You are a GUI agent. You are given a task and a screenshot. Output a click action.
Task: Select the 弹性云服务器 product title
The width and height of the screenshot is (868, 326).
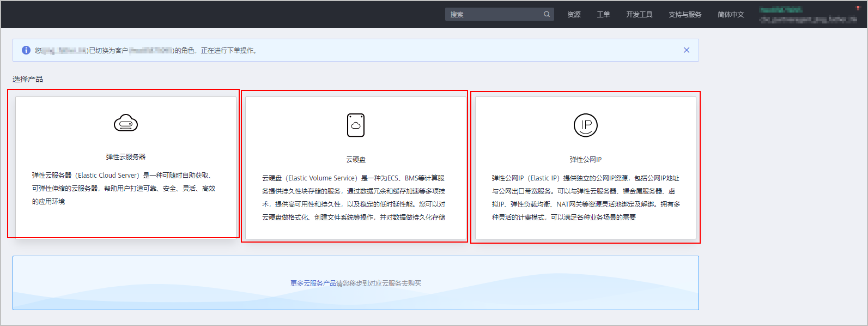126,157
